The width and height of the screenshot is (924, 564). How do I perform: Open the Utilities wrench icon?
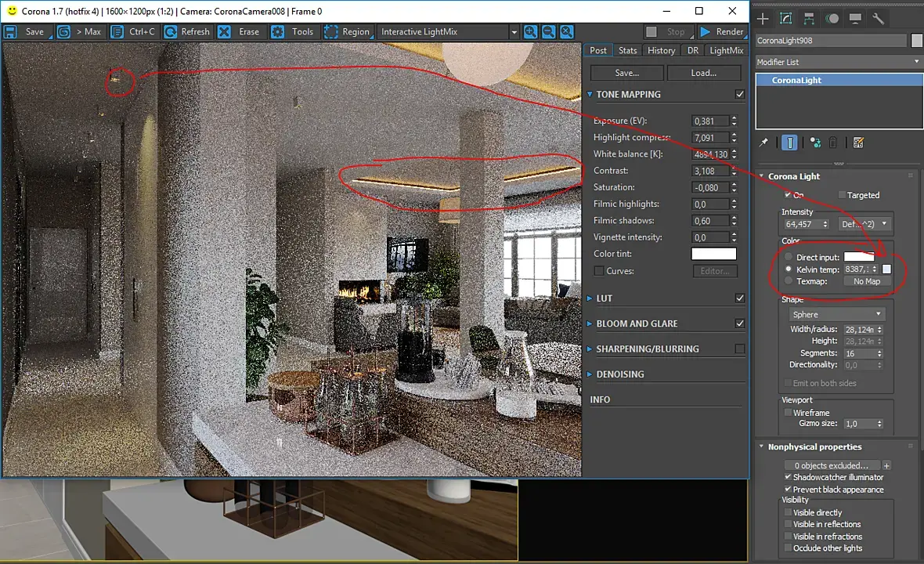click(878, 19)
